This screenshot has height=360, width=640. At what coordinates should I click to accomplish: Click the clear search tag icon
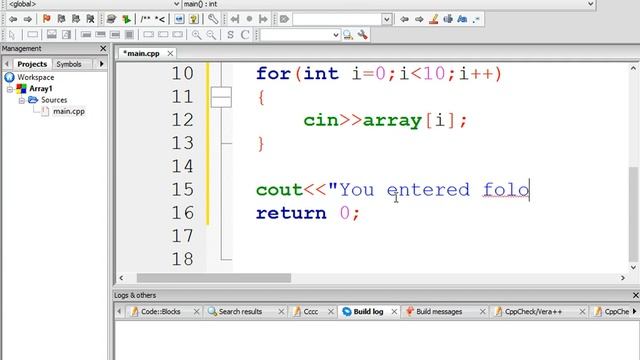click(284, 19)
